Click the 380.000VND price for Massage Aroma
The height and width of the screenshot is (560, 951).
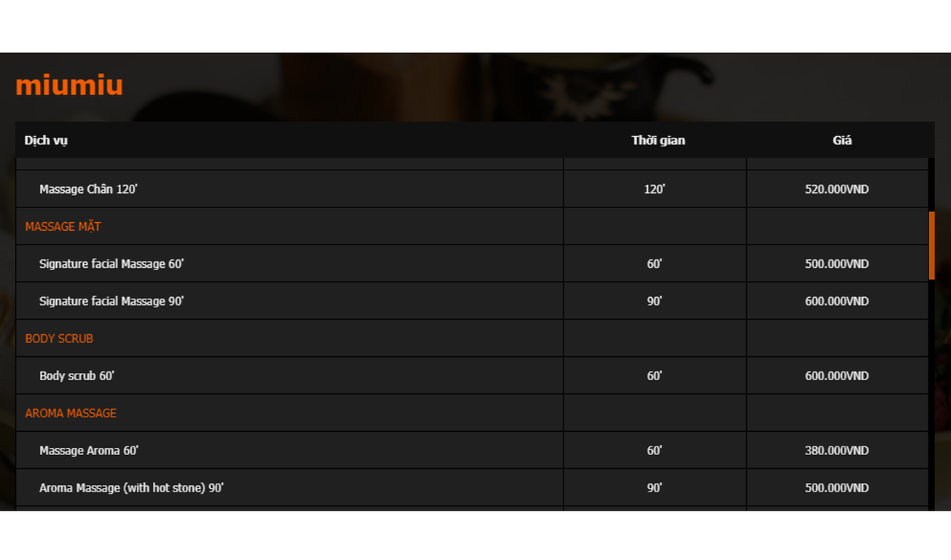pyautogui.click(x=837, y=451)
